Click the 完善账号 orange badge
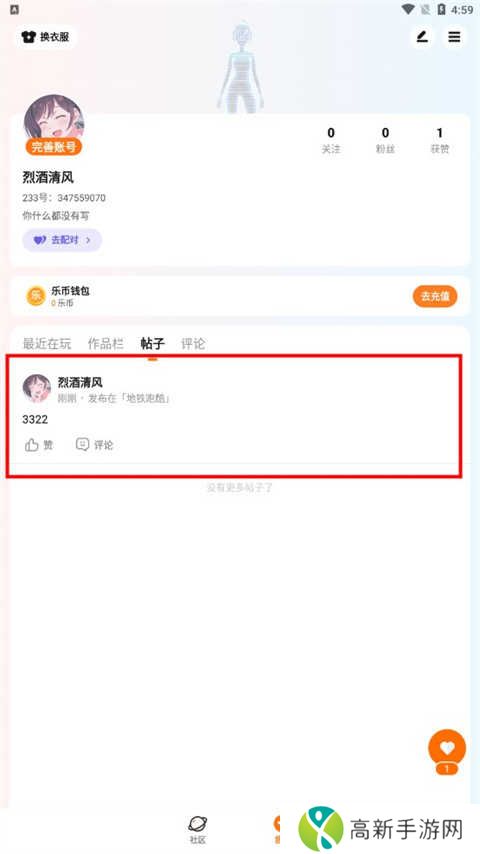Viewport: 480px width, 854px height. (53, 147)
